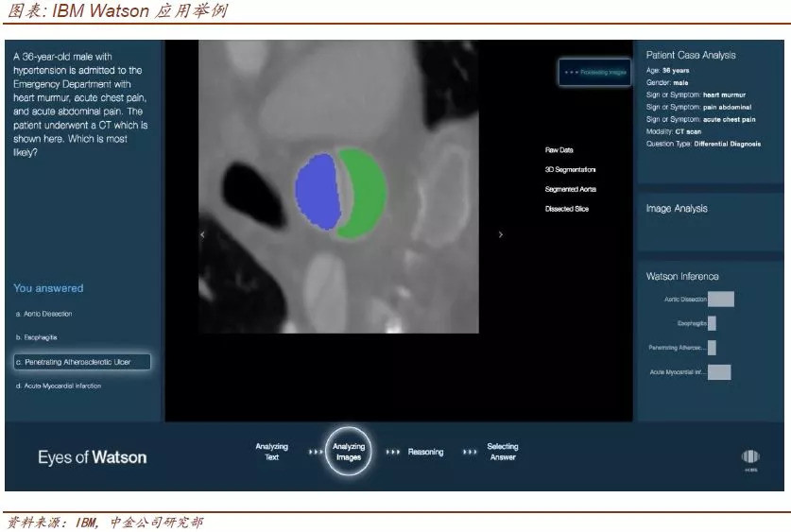Select answer a. Aortic Dissection
This screenshot has height=532, width=791.
coord(43,314)
